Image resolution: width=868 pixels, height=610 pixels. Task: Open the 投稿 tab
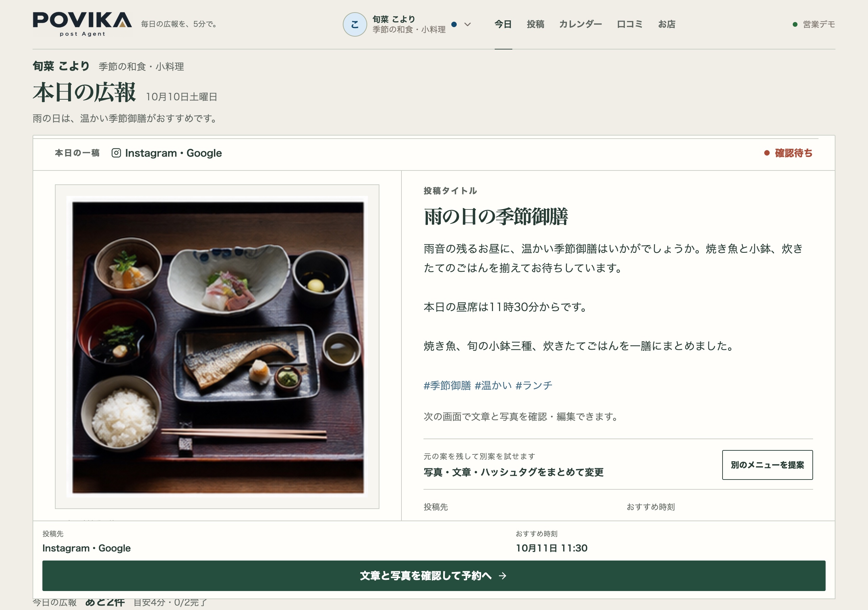[x=535, y=24]
